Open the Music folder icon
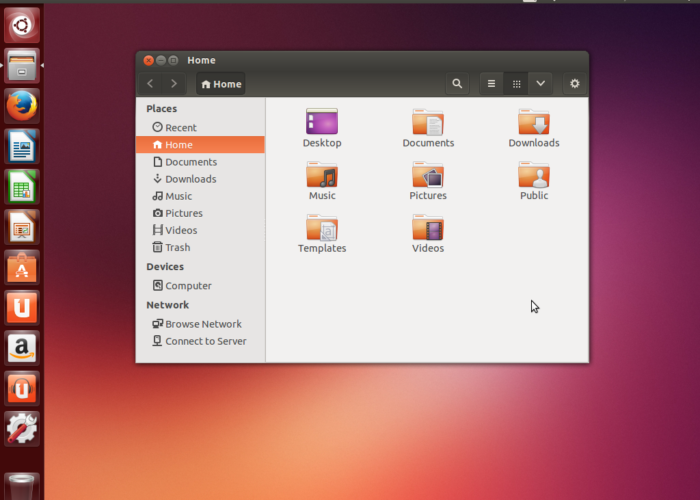The width and height of the screenshot is (700, 500). (322, 175)
